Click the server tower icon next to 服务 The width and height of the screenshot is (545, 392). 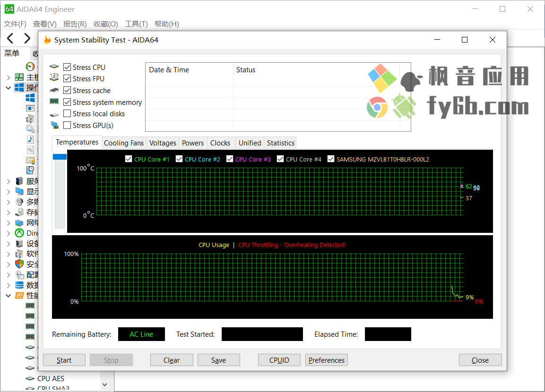pyautogui.click(x=19, y=181)
